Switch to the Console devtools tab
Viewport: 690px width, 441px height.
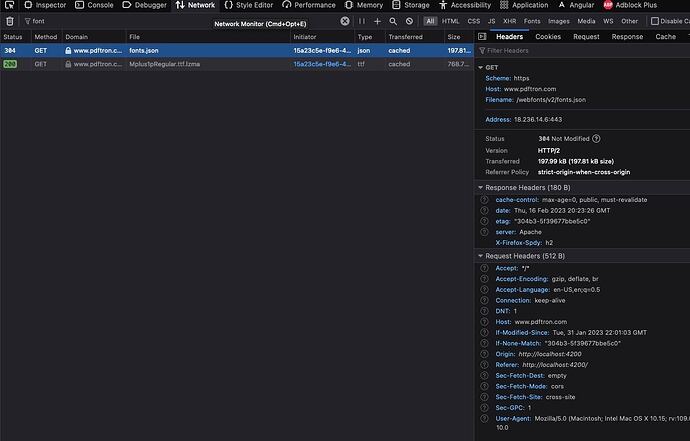click(95, 5)
